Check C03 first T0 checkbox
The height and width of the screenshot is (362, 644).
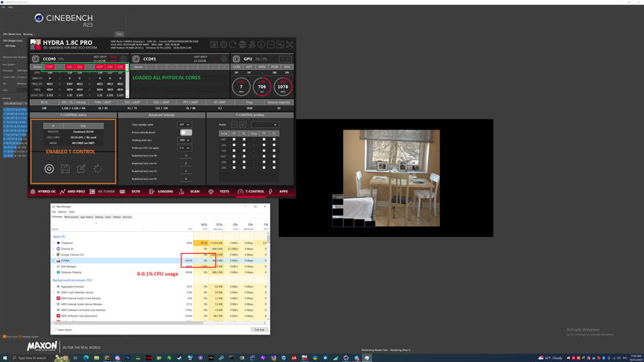pyautogui.click(x=234, y=156)
